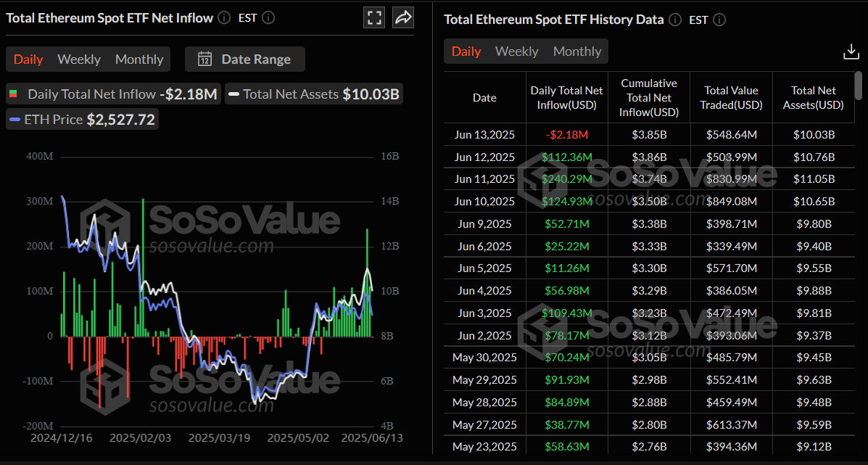Switch chart to Weekly view
Screen dimensions: 868x465
(79, 59)
